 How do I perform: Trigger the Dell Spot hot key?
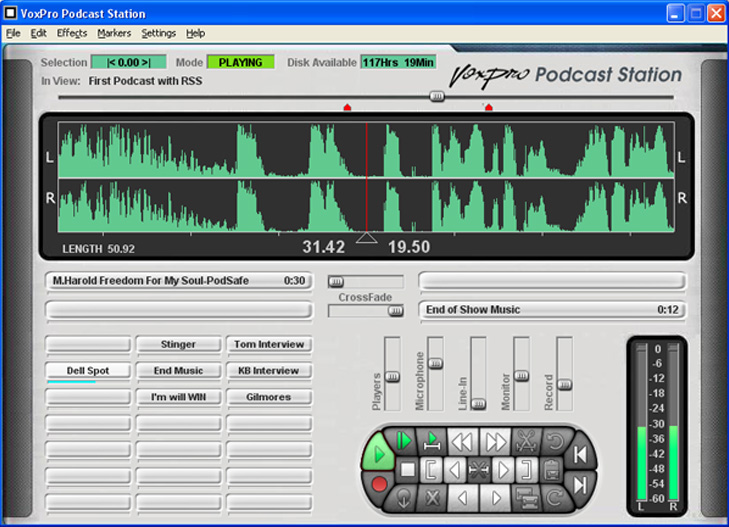88,371
